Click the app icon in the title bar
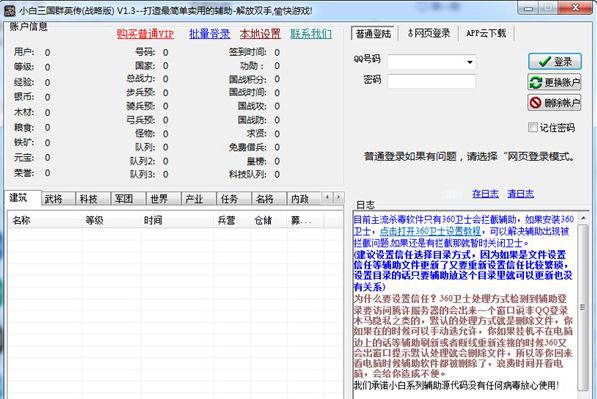The image size is (597, 399). click(9, 11)
